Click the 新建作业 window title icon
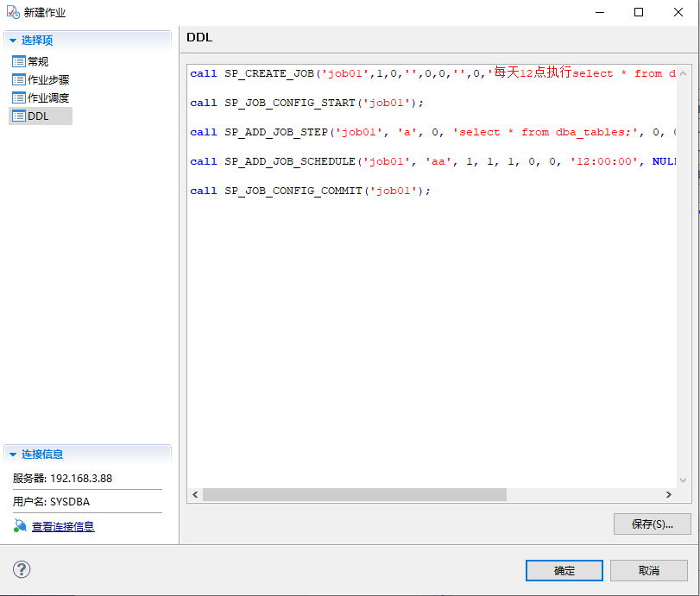This screenshot has width=700, height=596. tap(13, 12)
